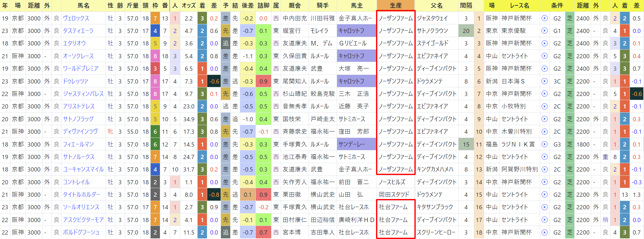Open the horse link ソールオリエンス
The image size is (644, 239).
pyautogui.click(x=81, y=207)
